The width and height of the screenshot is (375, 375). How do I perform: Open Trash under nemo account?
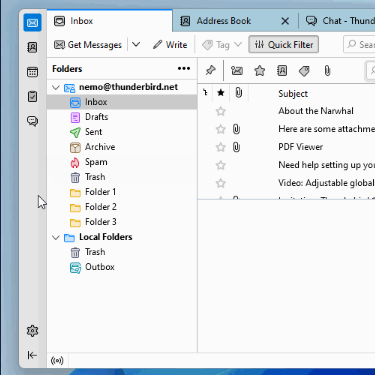click(x=122, y=177)
